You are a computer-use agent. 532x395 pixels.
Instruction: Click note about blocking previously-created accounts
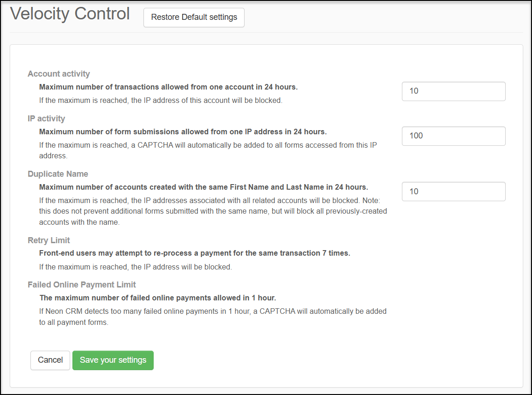(213, 211)
